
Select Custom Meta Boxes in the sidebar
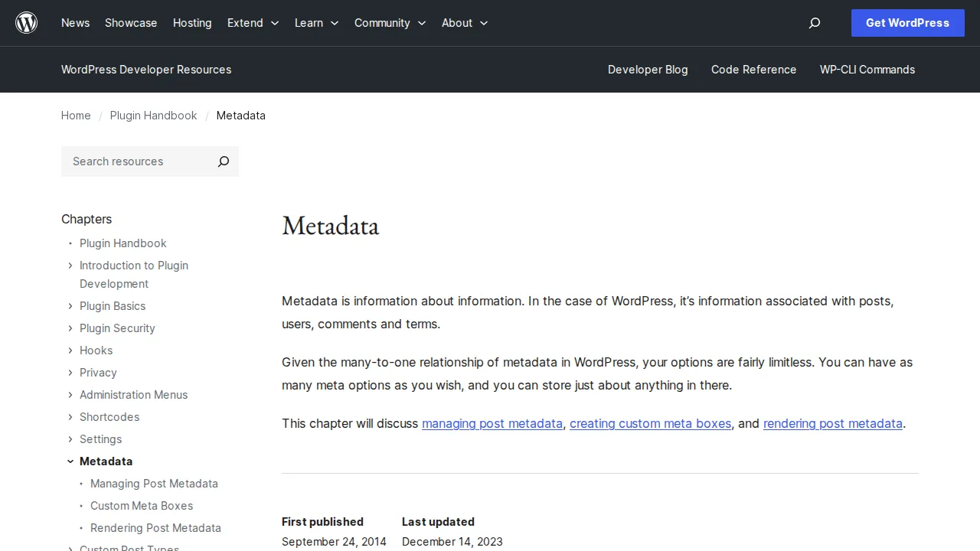click(142, 506)
